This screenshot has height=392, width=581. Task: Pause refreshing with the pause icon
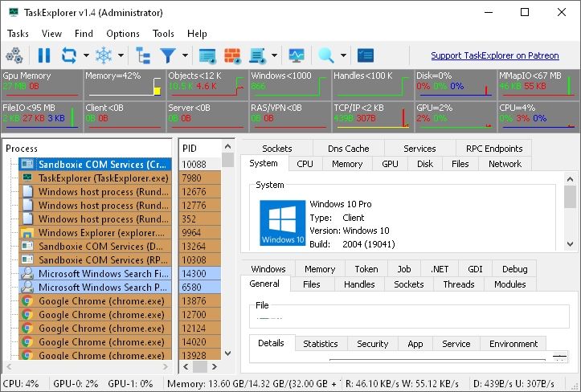coord(44,55)
